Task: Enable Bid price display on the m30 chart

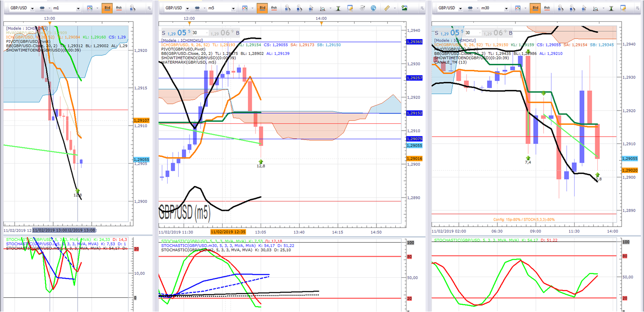Action: tap(535, 8)
